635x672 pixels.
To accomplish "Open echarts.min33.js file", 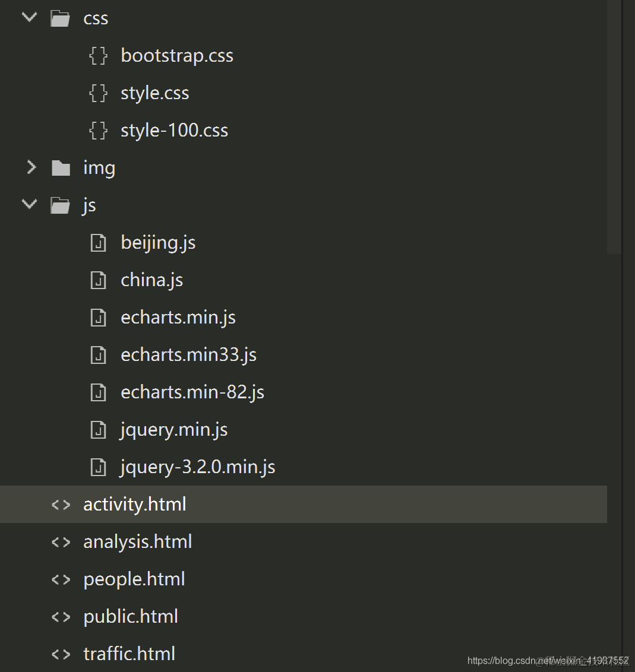I will point(189,355).
